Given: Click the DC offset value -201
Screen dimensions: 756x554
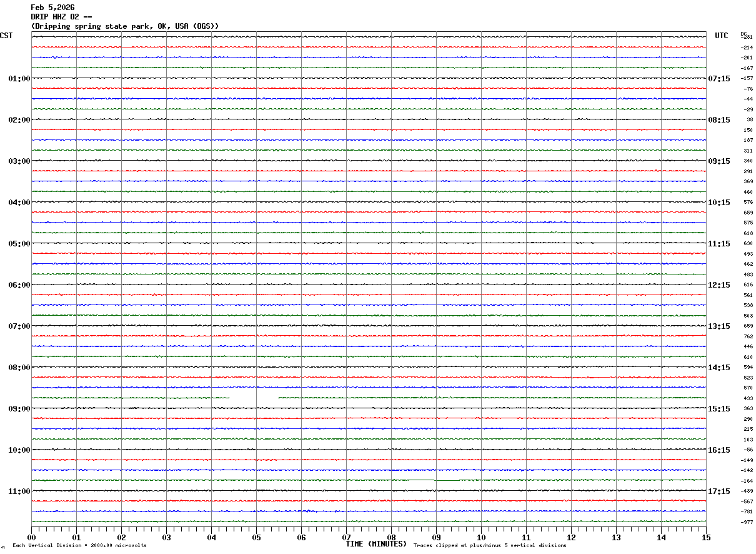Looking at the screenshot, I should pos(747,58).
